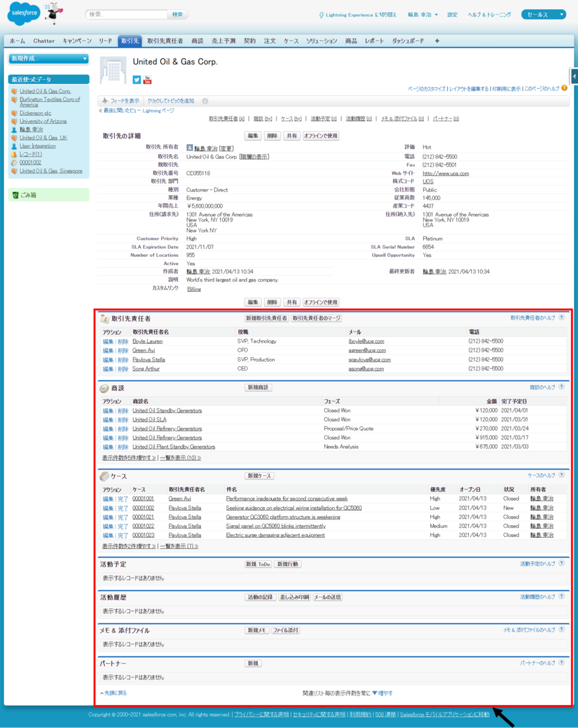Expand 表示件数を2件増やす in ケース list

pyautogui.click(x=129, y=546)
